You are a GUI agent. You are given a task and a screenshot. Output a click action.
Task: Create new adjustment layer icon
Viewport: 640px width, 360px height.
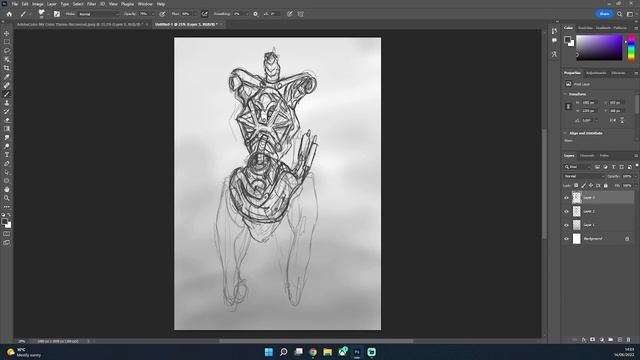[602, 340]
